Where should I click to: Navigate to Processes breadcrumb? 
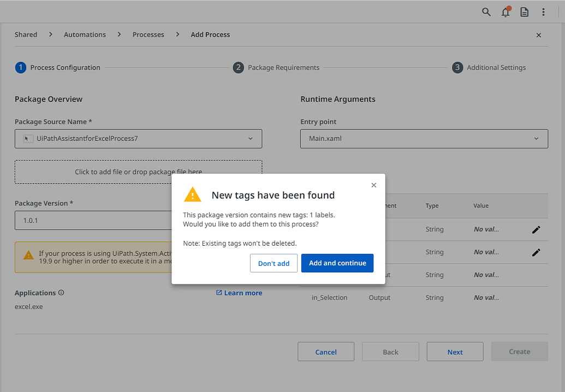(148, 34)
